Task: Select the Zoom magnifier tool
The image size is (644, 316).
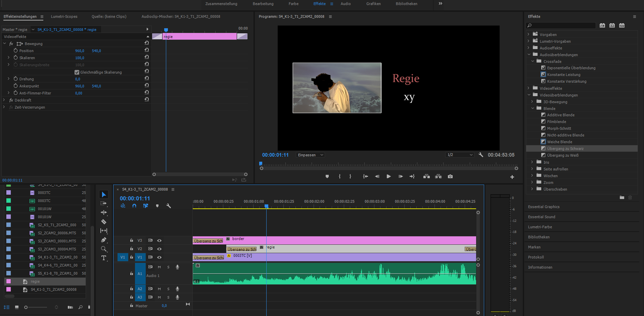Action: (104, 249)
